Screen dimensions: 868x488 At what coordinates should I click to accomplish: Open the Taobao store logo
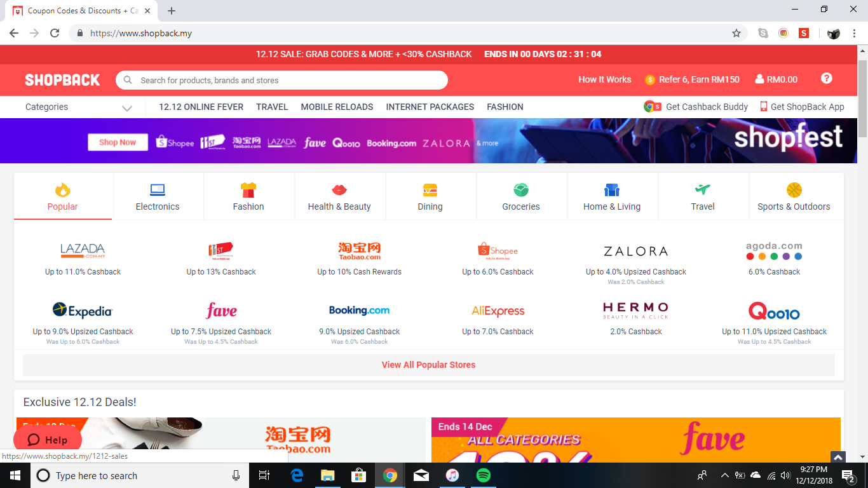360,250
